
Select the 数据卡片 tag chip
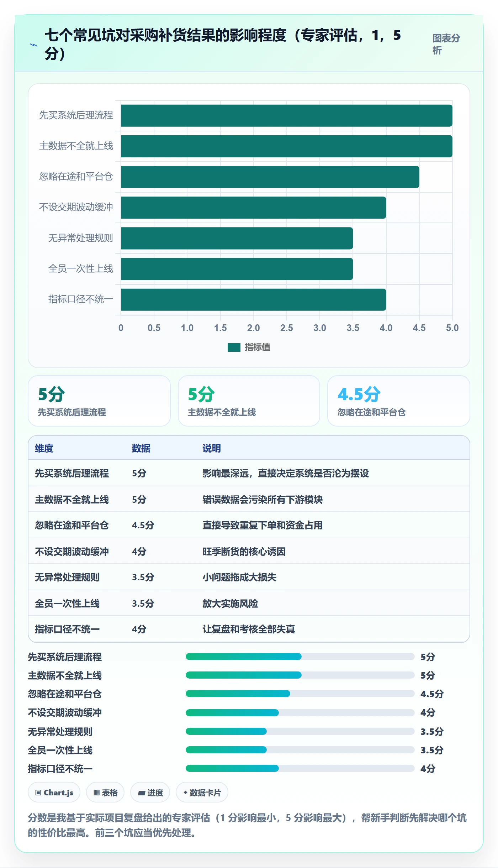point(202,792)
